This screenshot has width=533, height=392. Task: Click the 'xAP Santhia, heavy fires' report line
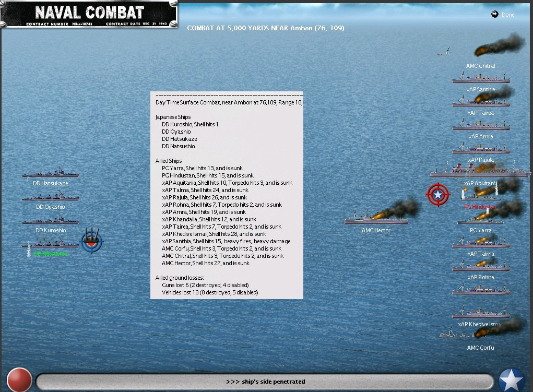pyautogui.click(x=226, y=241)
